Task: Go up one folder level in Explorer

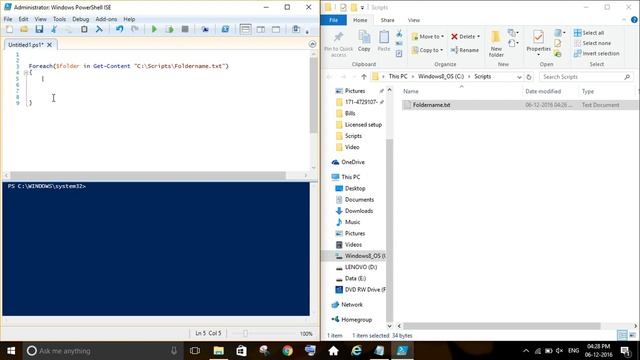Action: (363, 77)
